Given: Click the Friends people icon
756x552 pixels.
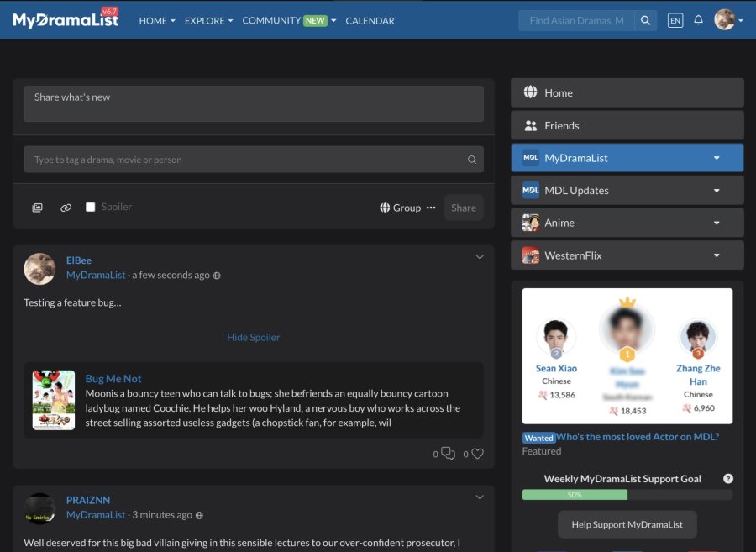Looking at the screenshot, I should point(530,126).
